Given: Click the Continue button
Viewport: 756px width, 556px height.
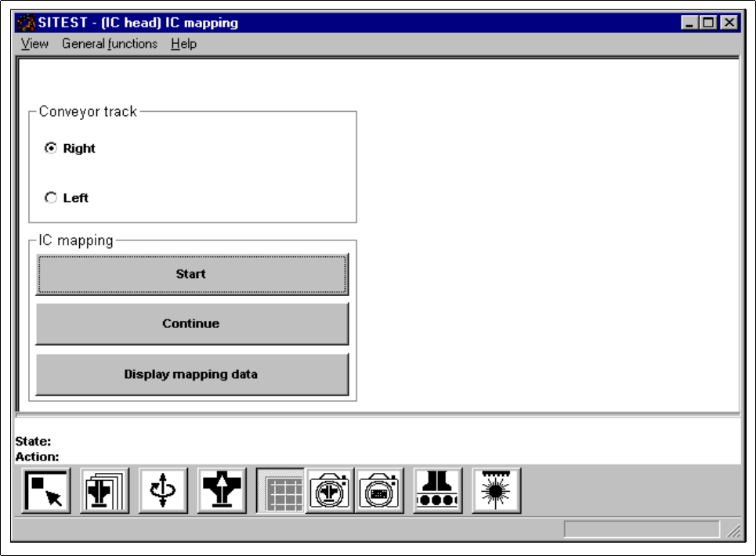Looking at the screenshot, I should click(x=192, y=323).
